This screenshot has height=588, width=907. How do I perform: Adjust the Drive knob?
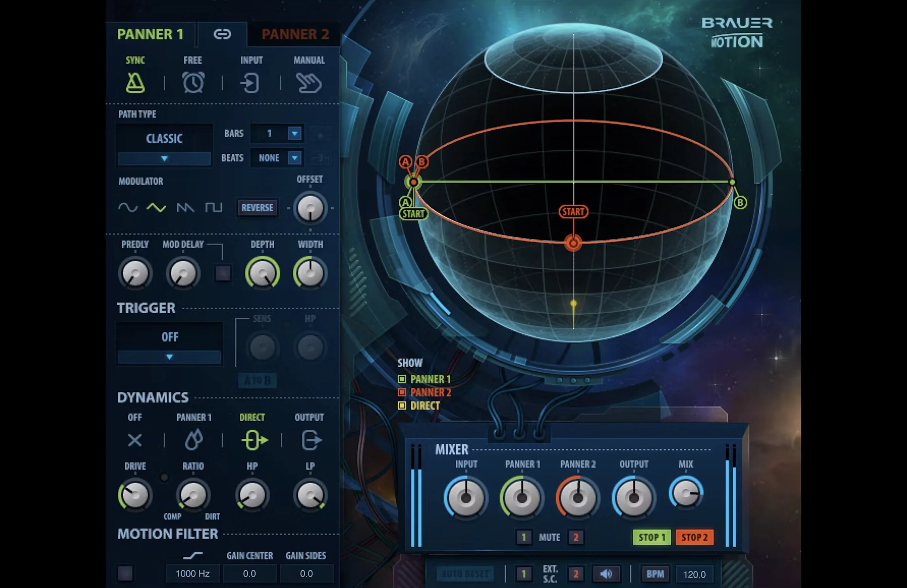coord(135,495)
